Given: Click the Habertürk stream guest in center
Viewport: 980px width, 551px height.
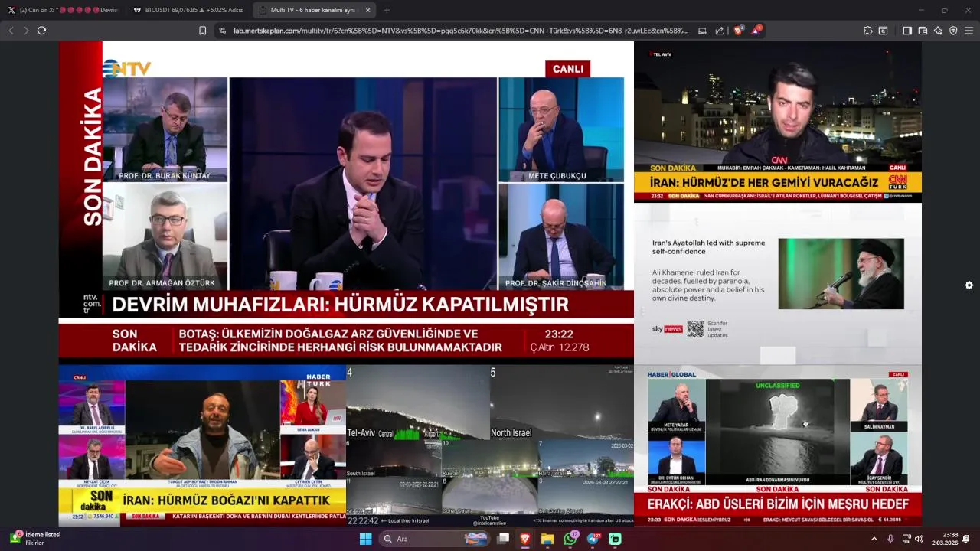Looking at the screenshot, I should coord(202,431).
